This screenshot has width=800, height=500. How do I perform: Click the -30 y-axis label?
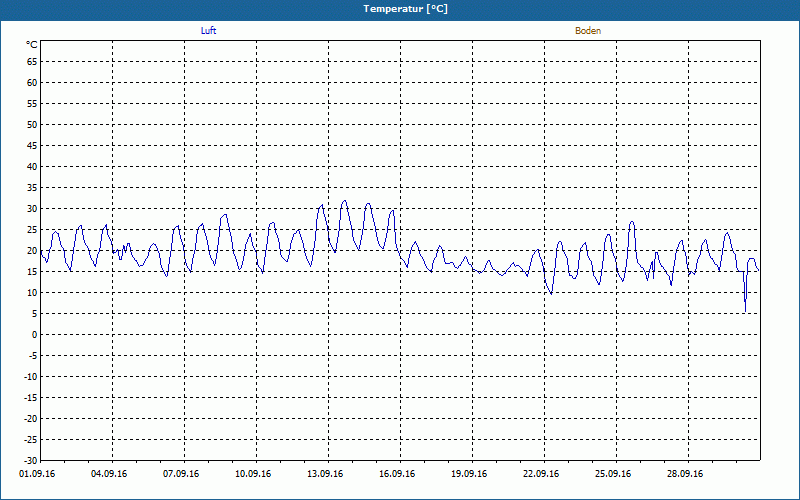(x=31, y=461)
